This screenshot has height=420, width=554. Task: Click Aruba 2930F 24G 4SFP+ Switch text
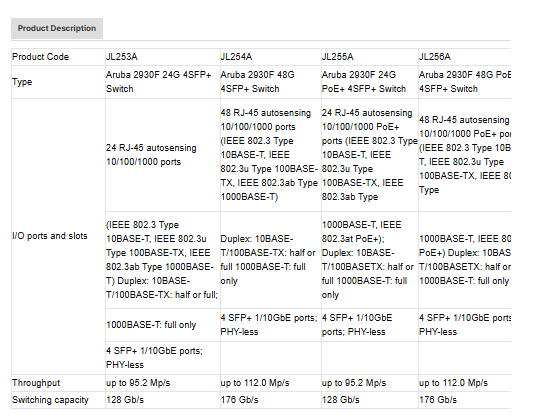[x=159, y=82]
